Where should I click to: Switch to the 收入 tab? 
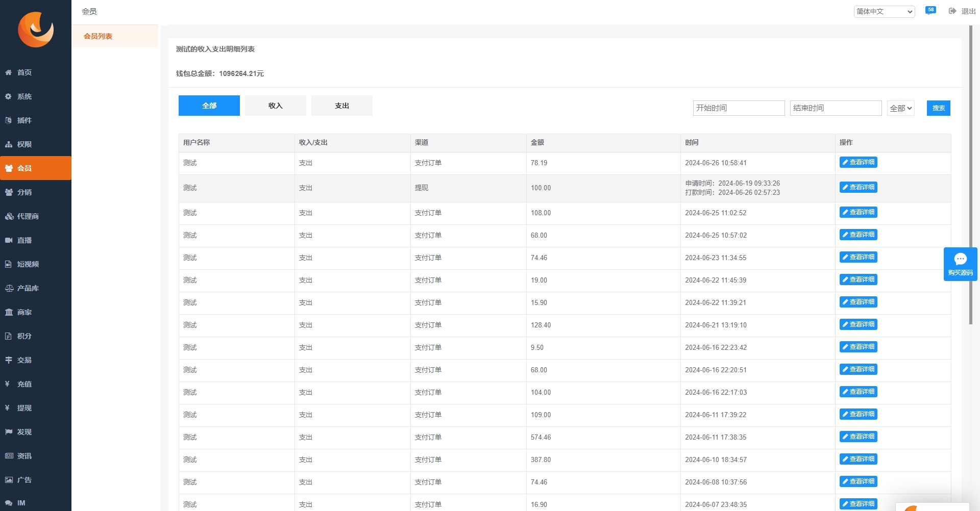pyautogui.click(x=276, y=106)
